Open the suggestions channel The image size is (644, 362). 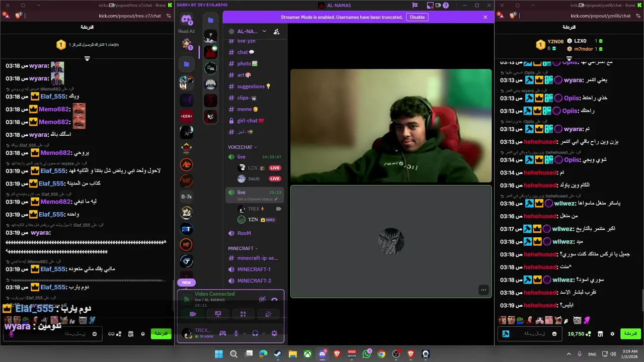[255, 86]
